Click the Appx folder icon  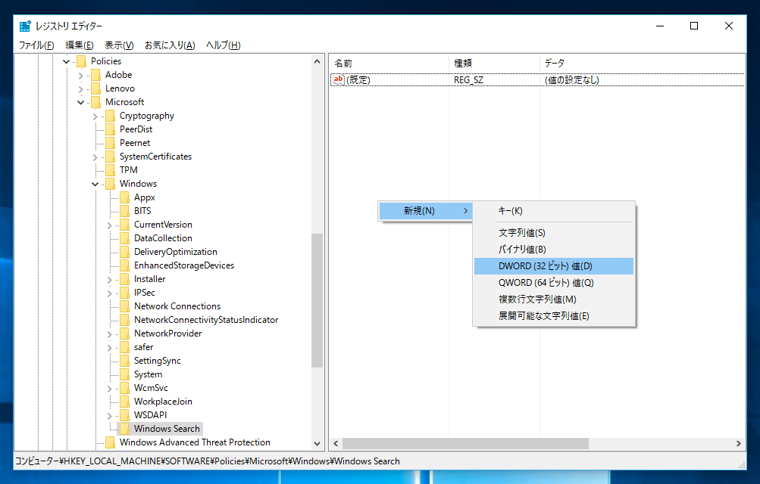125,197
